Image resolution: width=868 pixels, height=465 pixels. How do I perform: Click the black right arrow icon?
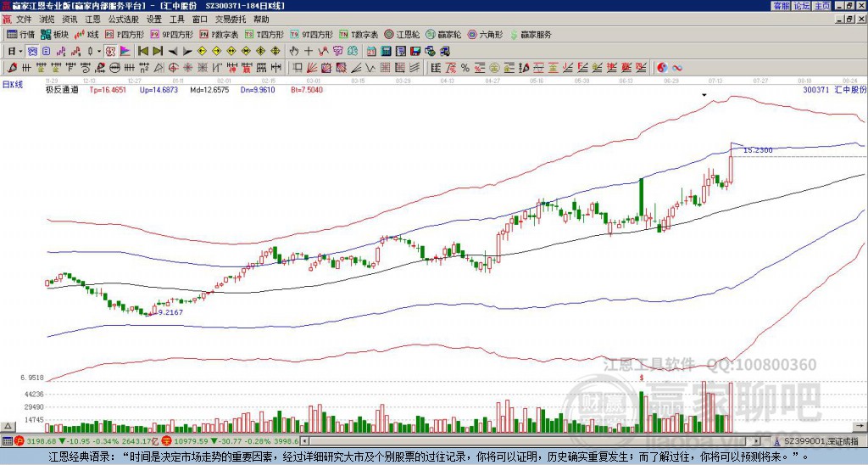tap(187, 51)
